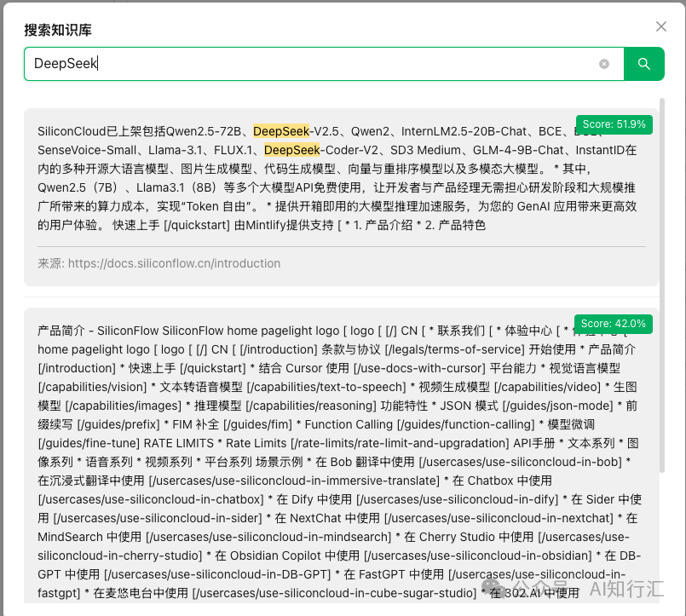Image resolution: width=686 pixels, height=616 pixels.
Task: Click the [/usercases/use-siliconcloud-in-cube-sugar-studio] path text
Action: coord(334,593)
